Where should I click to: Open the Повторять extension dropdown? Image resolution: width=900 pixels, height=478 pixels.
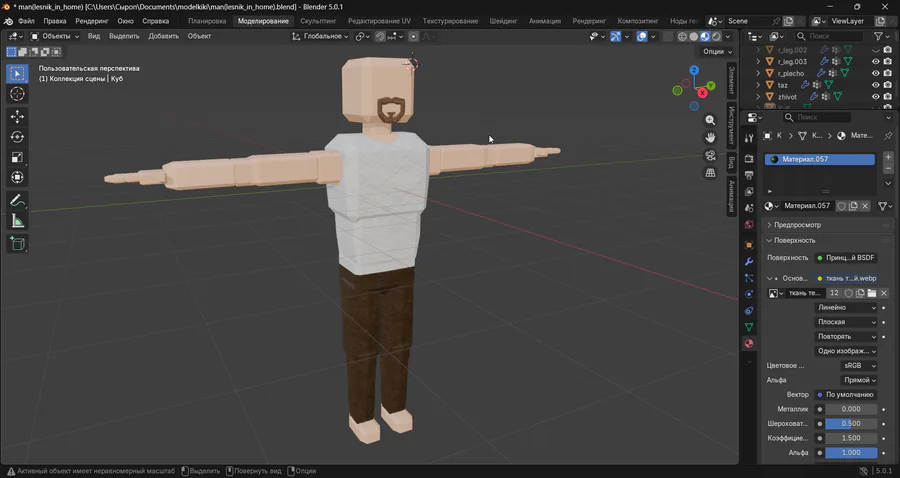pos(846,337)
